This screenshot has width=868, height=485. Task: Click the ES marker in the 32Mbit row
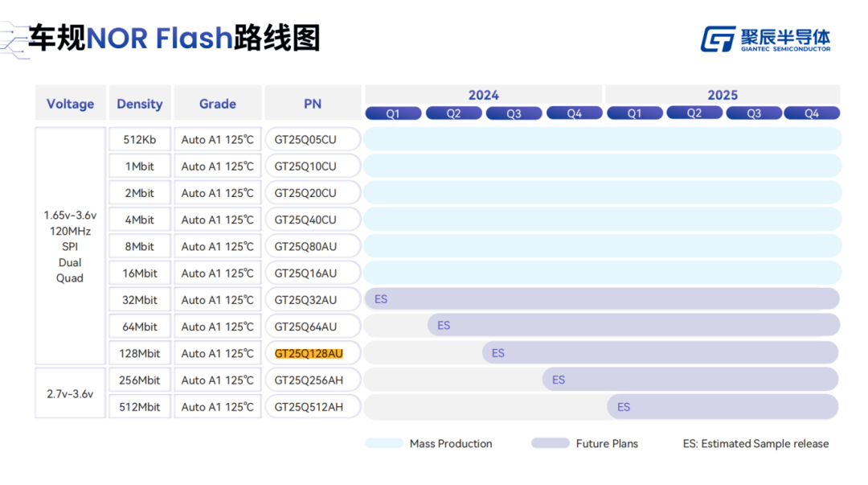tap(381, 299)
